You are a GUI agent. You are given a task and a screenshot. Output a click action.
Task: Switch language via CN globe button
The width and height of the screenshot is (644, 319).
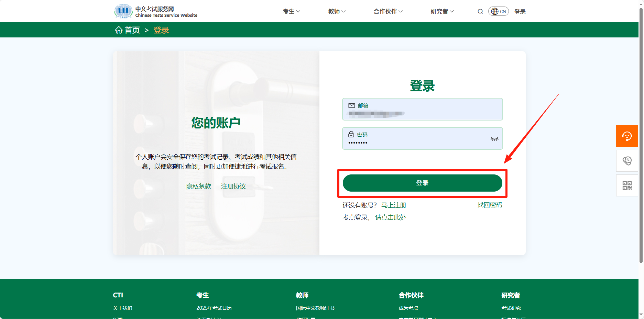click(x=499, y=11)
